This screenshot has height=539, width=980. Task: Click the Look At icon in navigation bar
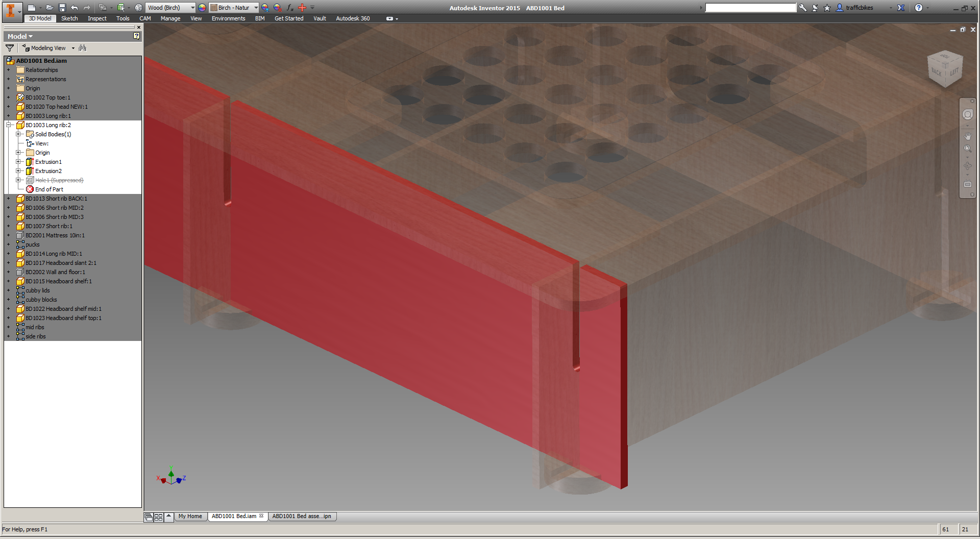[x=968, y=184]
